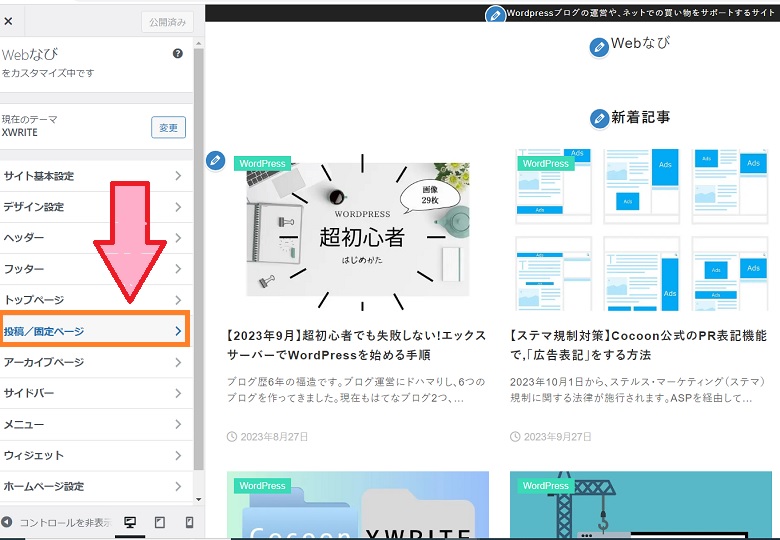Click chevron beside デザイン設定
780x540 pixels.
pos(178,207)
